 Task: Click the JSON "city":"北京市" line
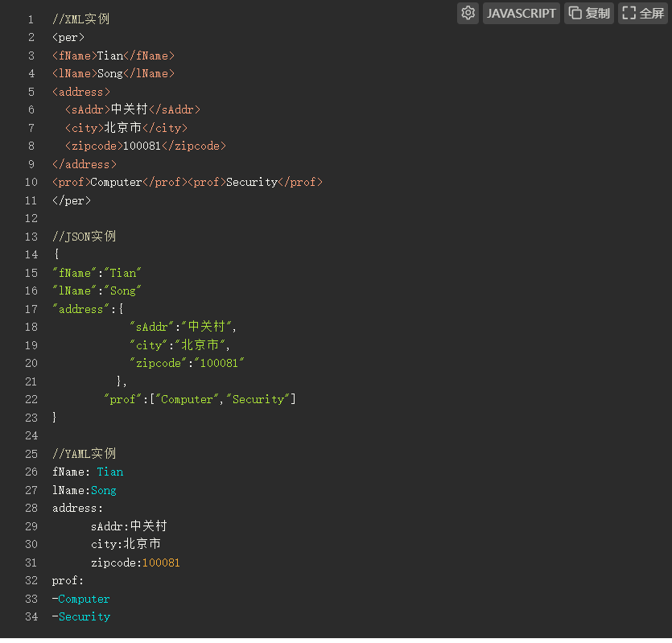point(180,345)
